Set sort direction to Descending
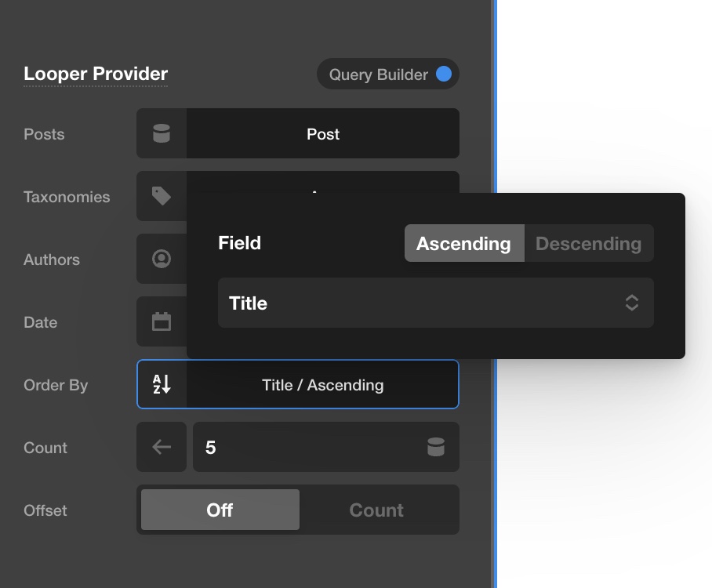This screenshot has height=588, width=712. [589, 243]
